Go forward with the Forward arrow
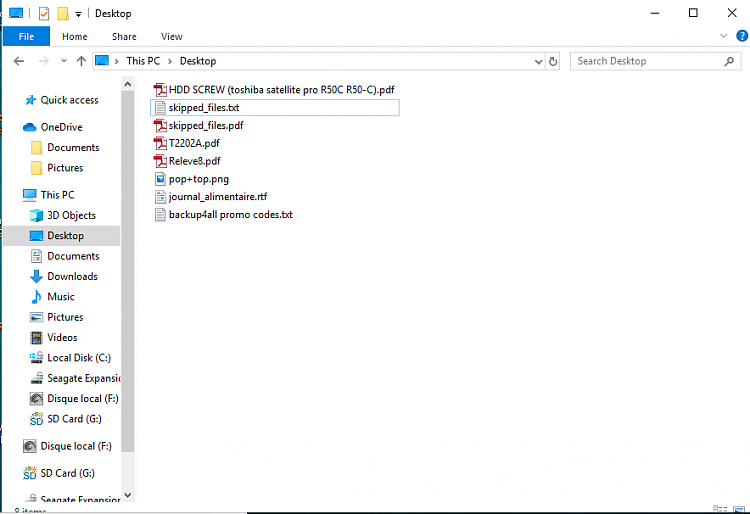 tap(44, 61)
